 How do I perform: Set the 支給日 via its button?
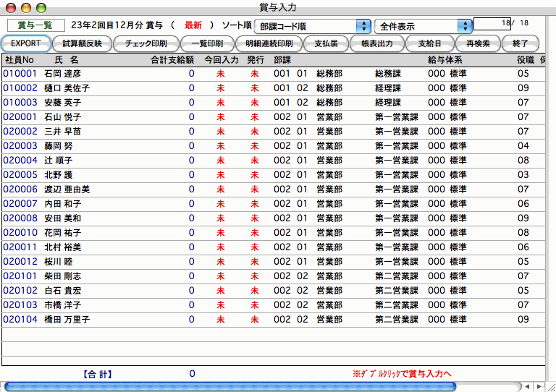point(429,43)
